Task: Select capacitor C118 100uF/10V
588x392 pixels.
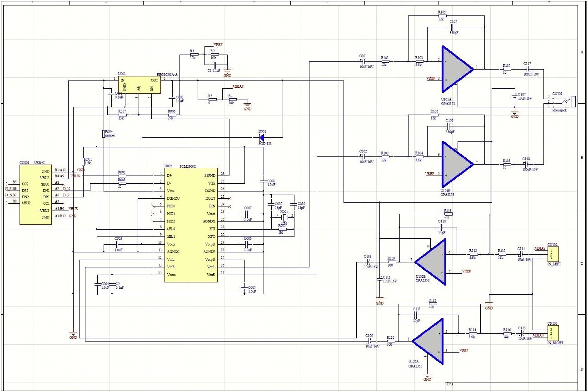Action: pyautogui.click(x=526, y=164)
